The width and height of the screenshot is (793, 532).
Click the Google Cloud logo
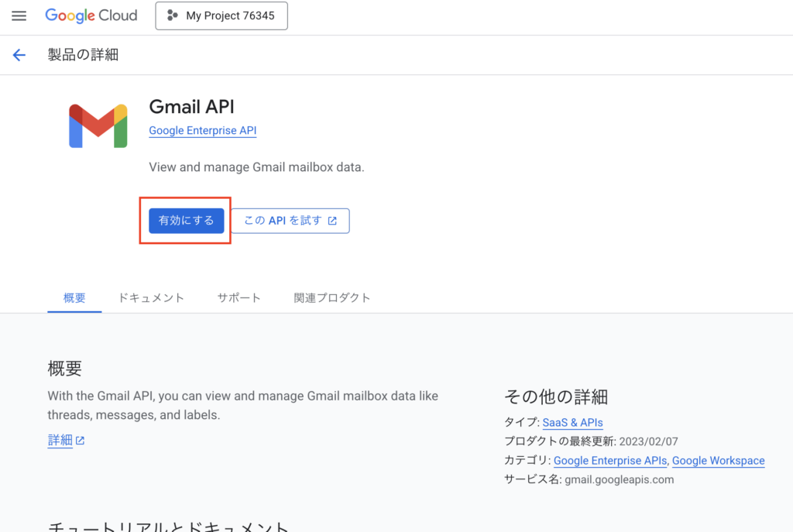coord(91,15)
